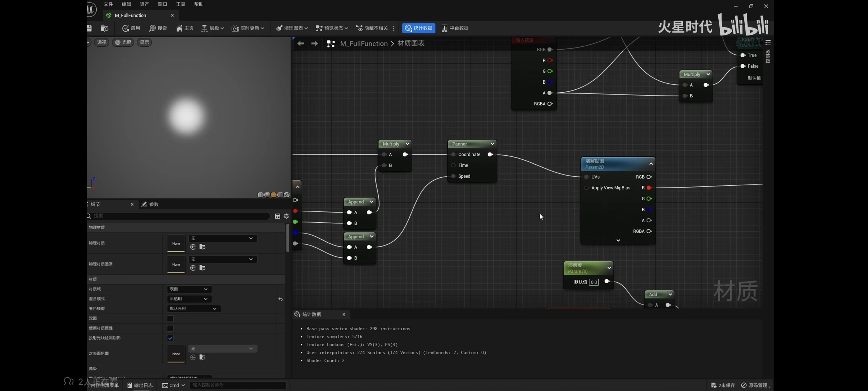Open the Tools (工具) menu

tap(180, 4)
